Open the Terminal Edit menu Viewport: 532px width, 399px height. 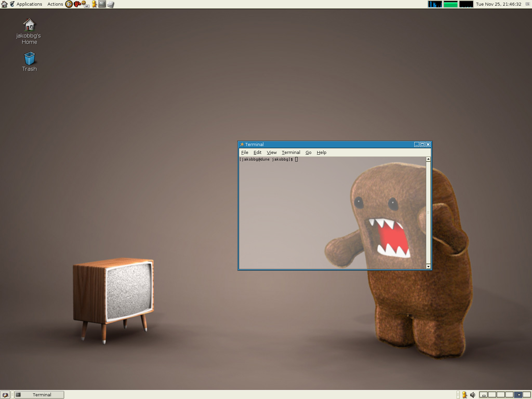[x=257, y=152]
